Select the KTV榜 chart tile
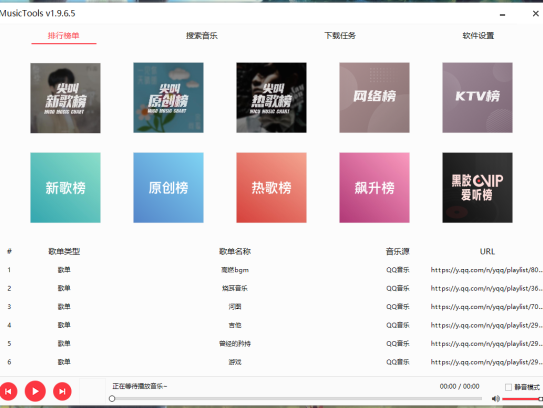This screenshot has width=543, height=408. pos(478,98)
